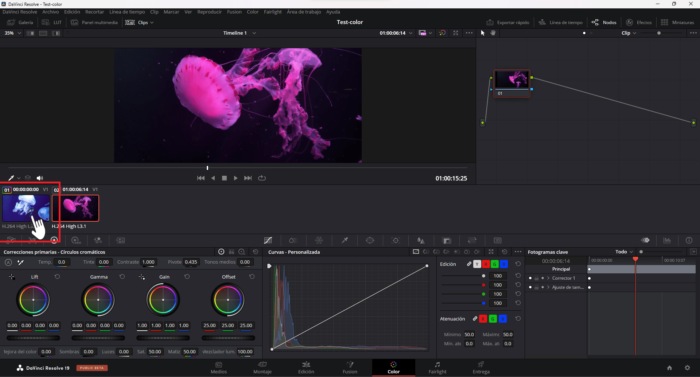Screen dimensions: 700x377
Task: Open the Todo dropdown in keyframes panel
Action: click(624, 252)
